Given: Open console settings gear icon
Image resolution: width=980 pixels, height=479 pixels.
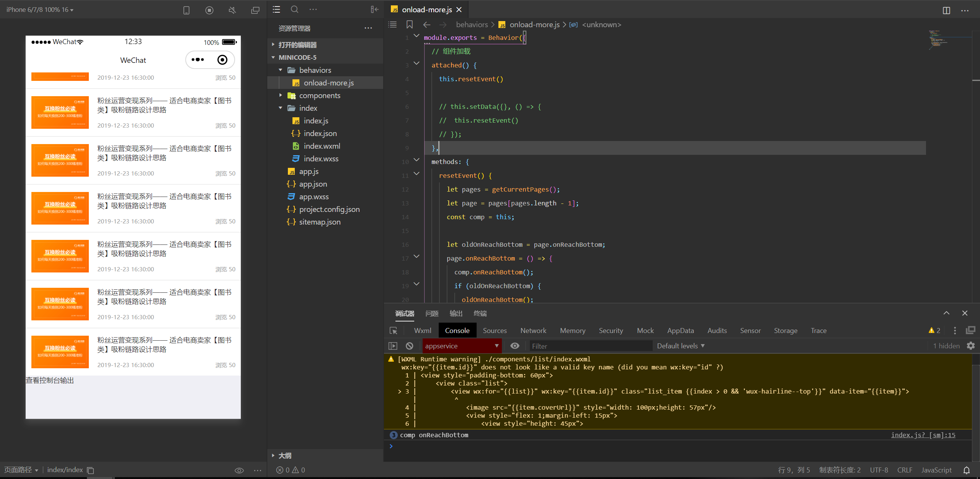Looking at the screenshot, I should point(970,346).
